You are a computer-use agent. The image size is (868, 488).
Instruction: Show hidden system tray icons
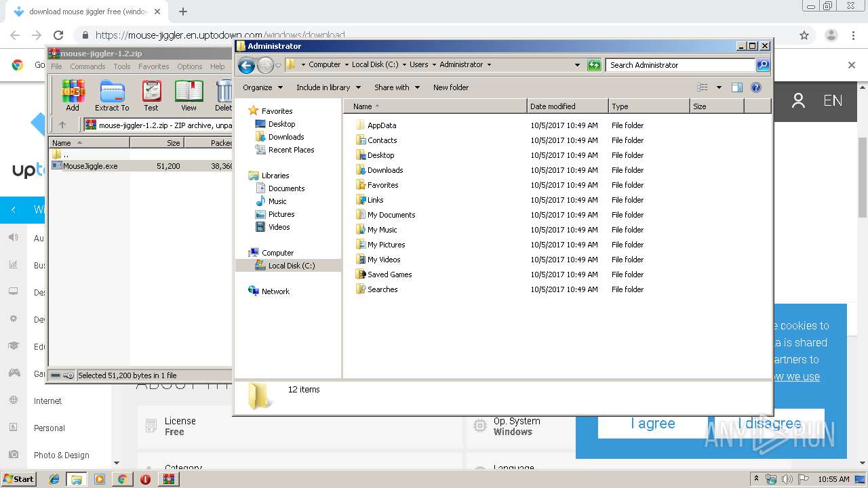tap(756, 479)
